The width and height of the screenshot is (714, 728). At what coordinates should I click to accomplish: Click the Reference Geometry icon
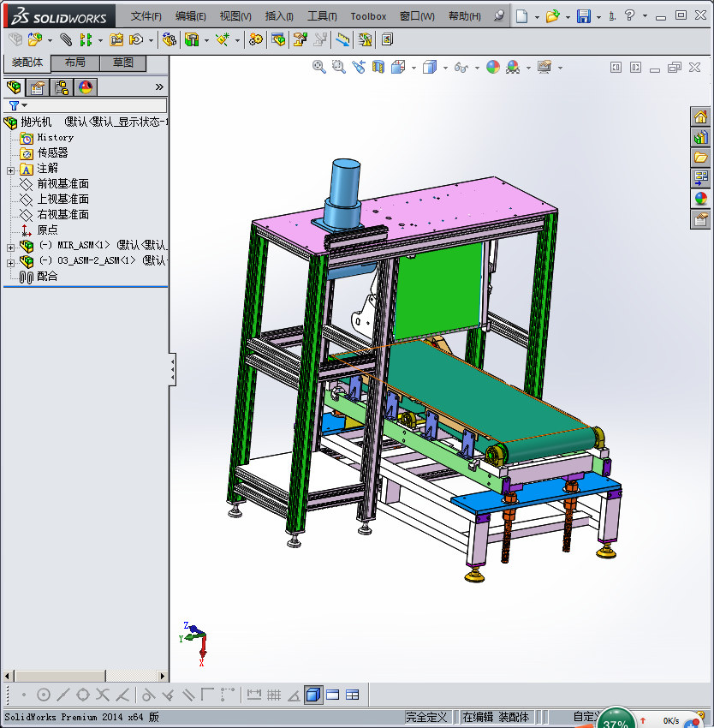[223, 39]
